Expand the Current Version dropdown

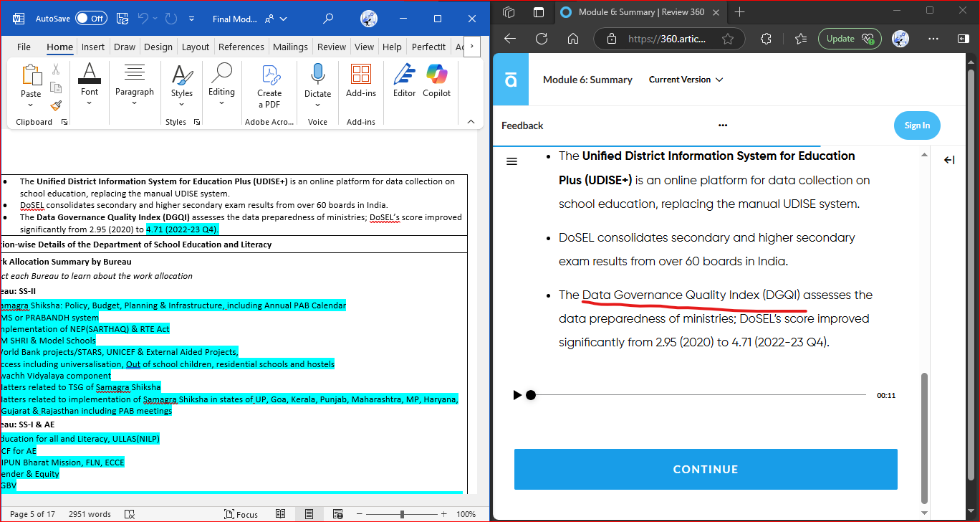point(686,80)
